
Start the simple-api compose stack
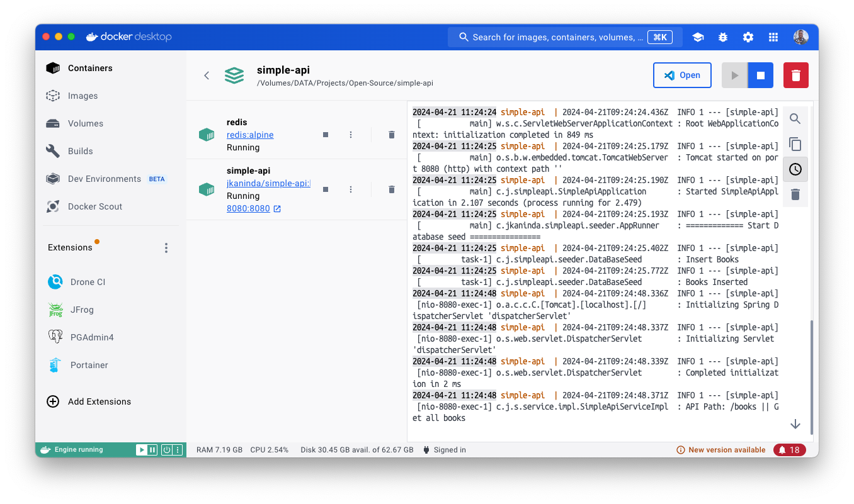(x=734, y=76)
